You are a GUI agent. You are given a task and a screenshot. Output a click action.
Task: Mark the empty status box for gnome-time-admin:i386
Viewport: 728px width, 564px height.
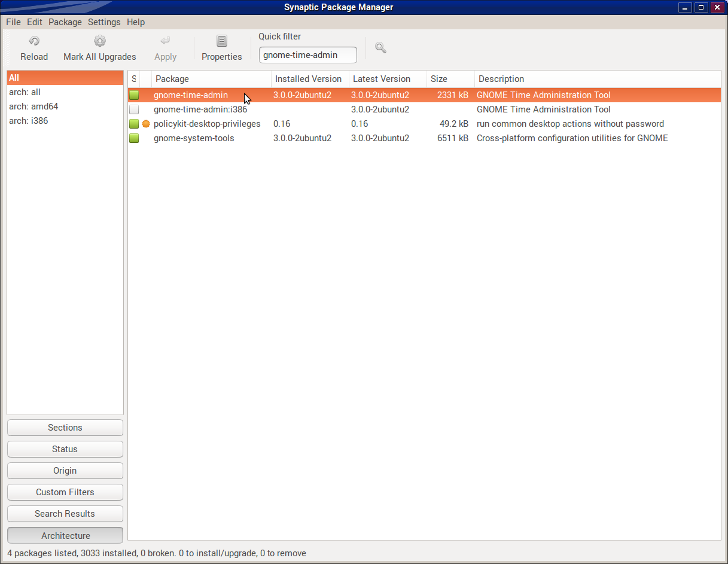(134, 109)
